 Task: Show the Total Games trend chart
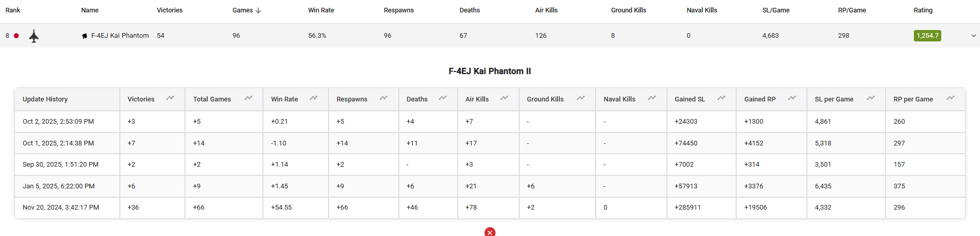[x=248, y=98]
